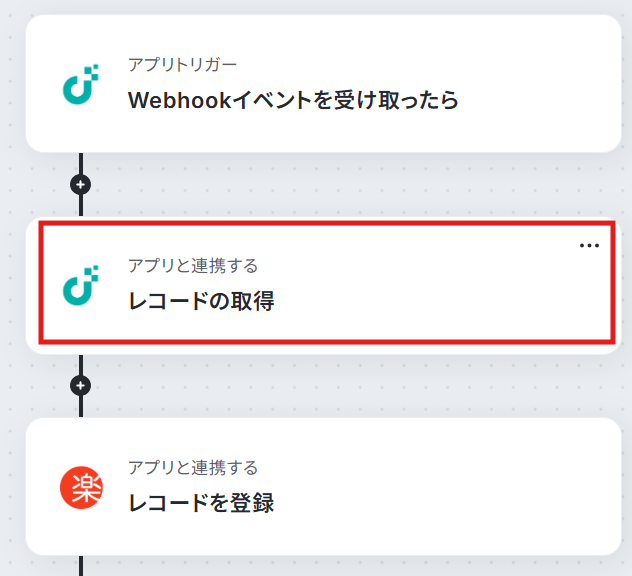Click アプリと連携する label above レコードの取得

point(193,266)
